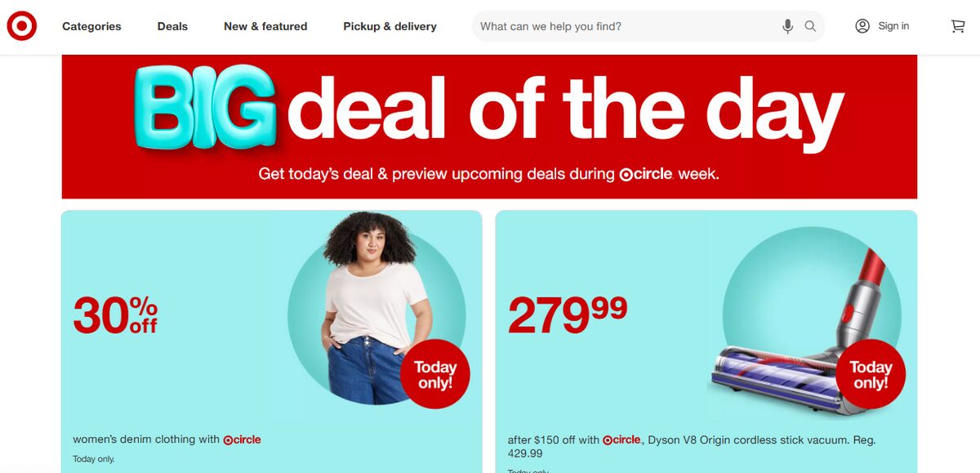Open the Deals menu

click(x=172, y=26)
